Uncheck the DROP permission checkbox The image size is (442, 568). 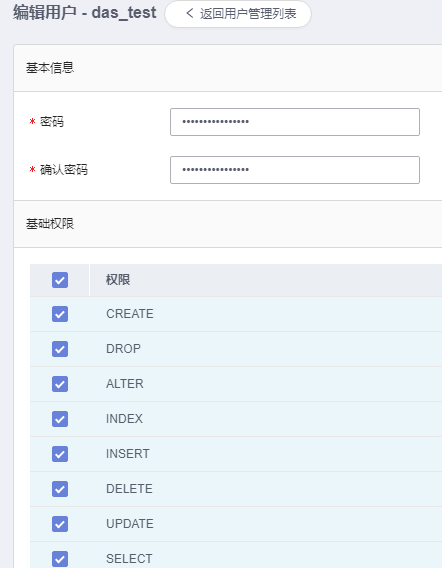pos(60,349)
